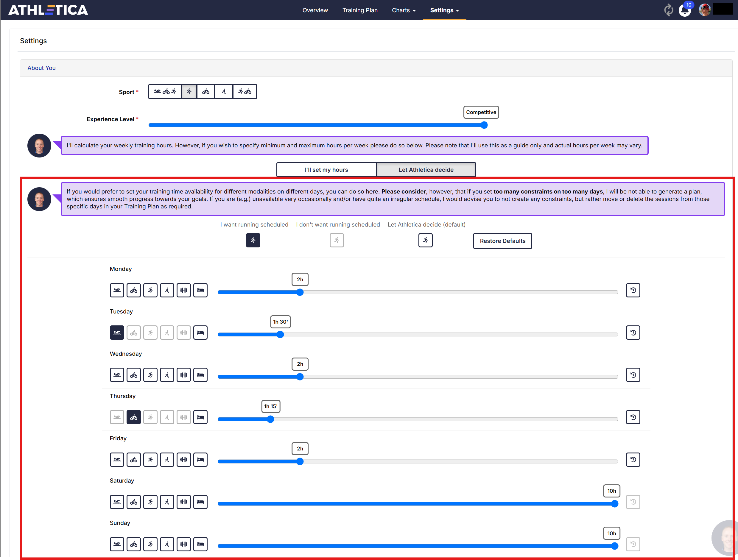Screen dimensions: 738x560
Task: Toggle Friday swim icon
Action: pyautogui.click(x=117, y=460)
